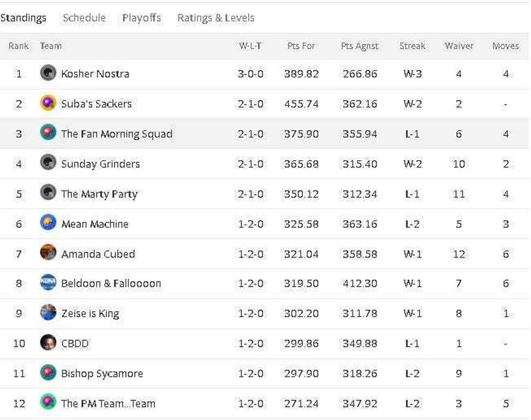Sort table by Streak column header

412,45
